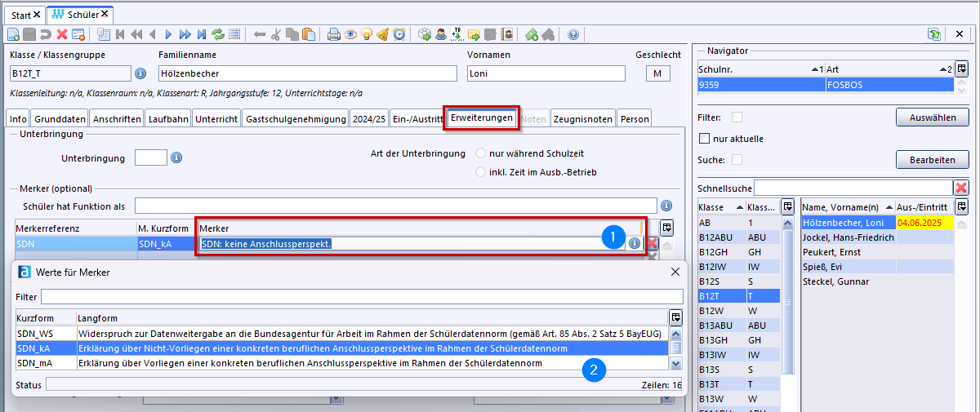Click the new record icon in toolbar

13,34
